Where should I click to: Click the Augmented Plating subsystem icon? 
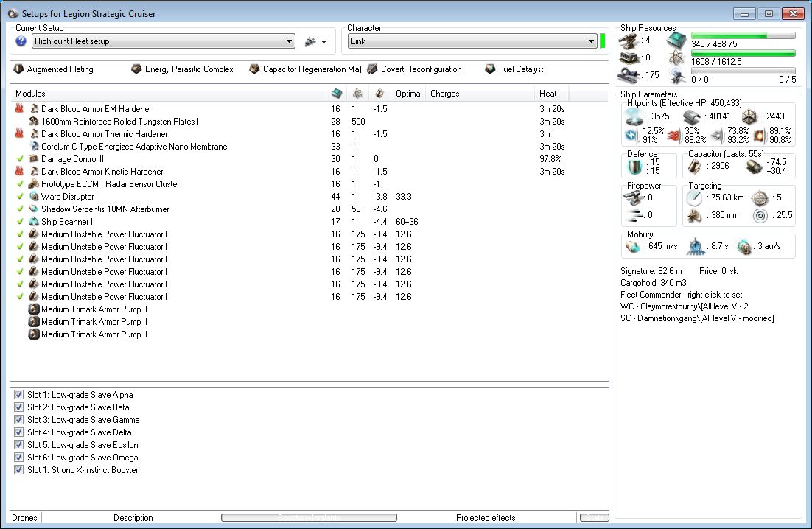[x=18, y=69]
